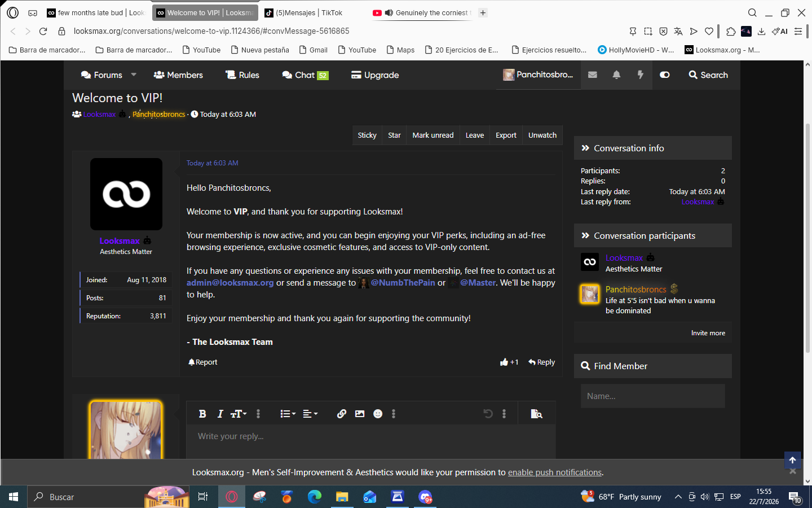
Task: Open more insert options after smiley icon
Action: (x=394, y=414)
